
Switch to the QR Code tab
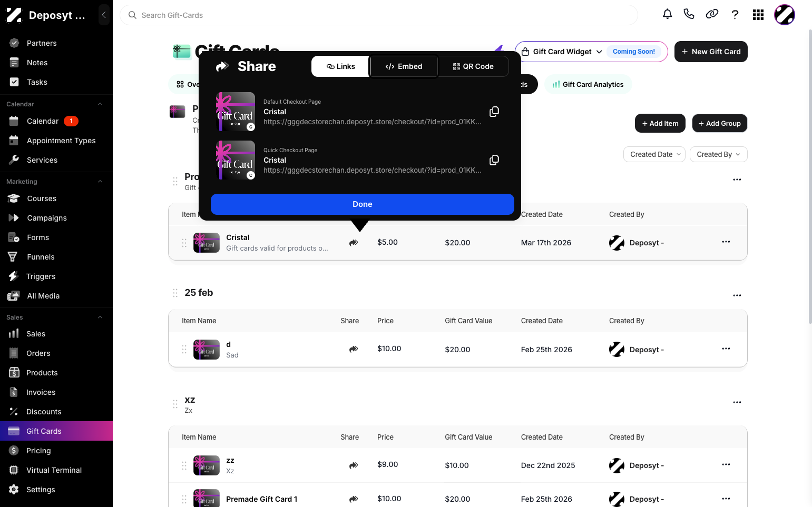pos(473,66)
